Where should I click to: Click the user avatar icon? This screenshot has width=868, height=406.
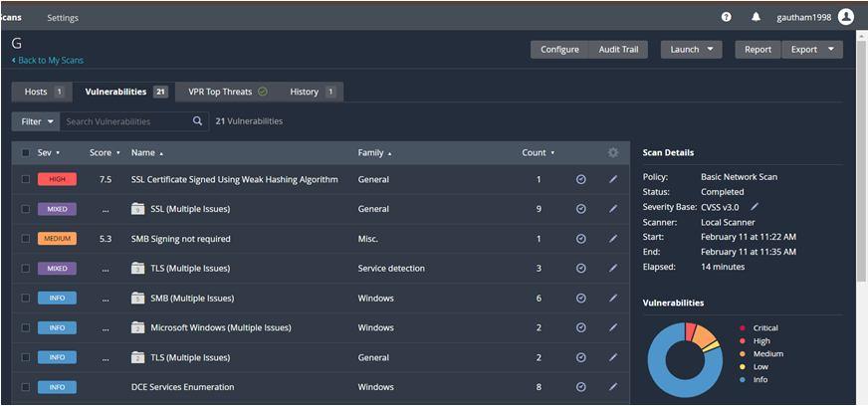(x=846, y=17)
